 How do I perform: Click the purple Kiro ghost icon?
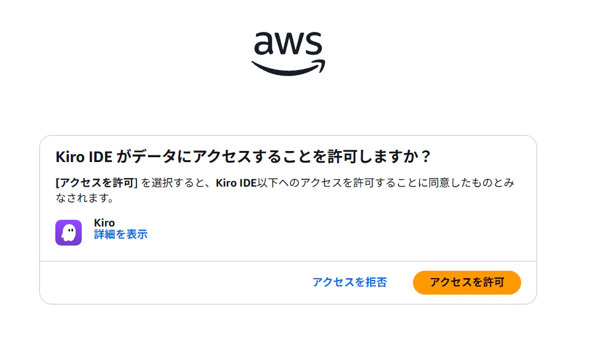tap(68, 233)
